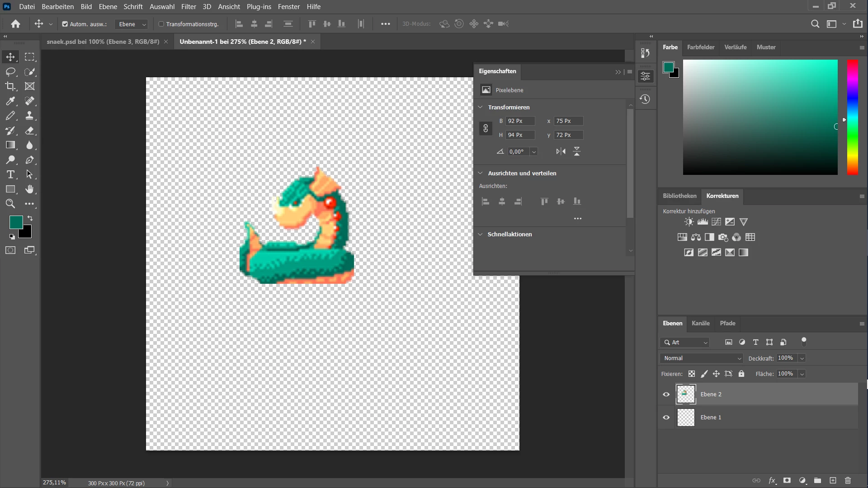Open the Deckkraft opacity dropdown arrow
Image resolution: width=868 pixels, height=488 pixels.
[802, 358]
